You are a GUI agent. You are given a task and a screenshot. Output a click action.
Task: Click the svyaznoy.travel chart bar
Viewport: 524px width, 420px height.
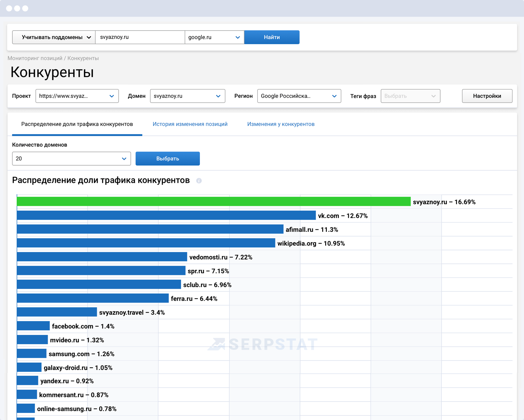point(57,312)
